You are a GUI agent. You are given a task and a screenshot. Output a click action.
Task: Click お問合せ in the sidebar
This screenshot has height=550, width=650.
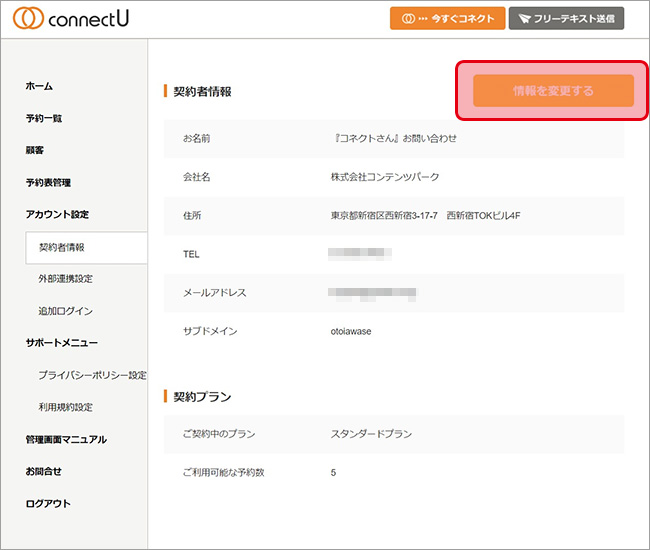tap(43, 471)
